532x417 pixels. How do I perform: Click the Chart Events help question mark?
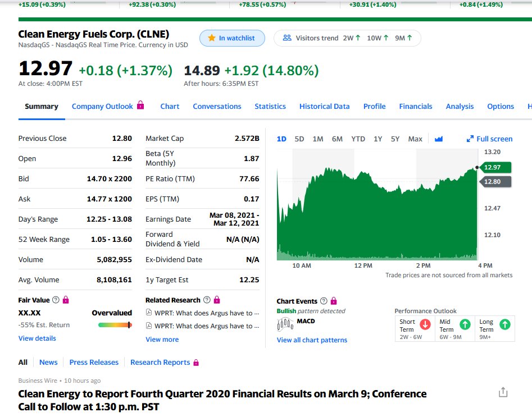coord(324,301)
